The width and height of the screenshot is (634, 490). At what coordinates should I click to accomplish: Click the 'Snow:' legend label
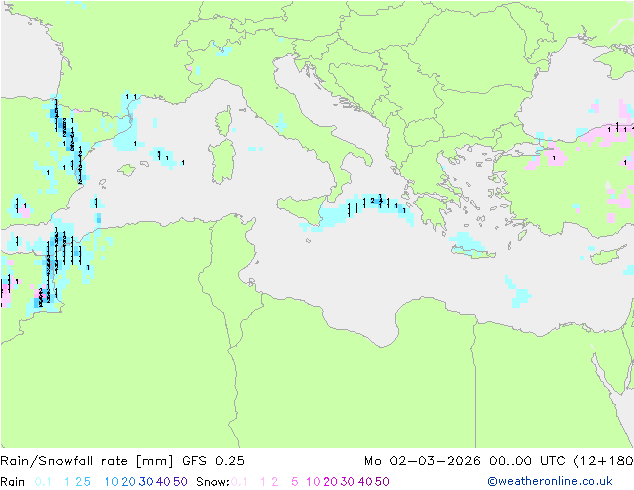pos(213,482)
